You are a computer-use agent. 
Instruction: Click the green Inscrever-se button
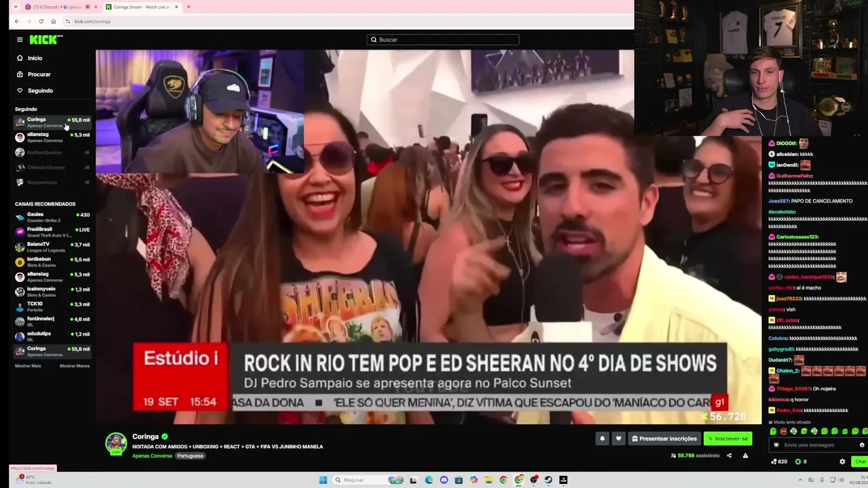point(728,439)
